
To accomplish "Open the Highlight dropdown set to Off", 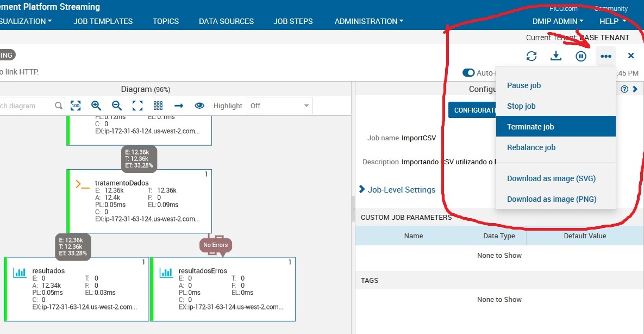I will coord(279,106).
